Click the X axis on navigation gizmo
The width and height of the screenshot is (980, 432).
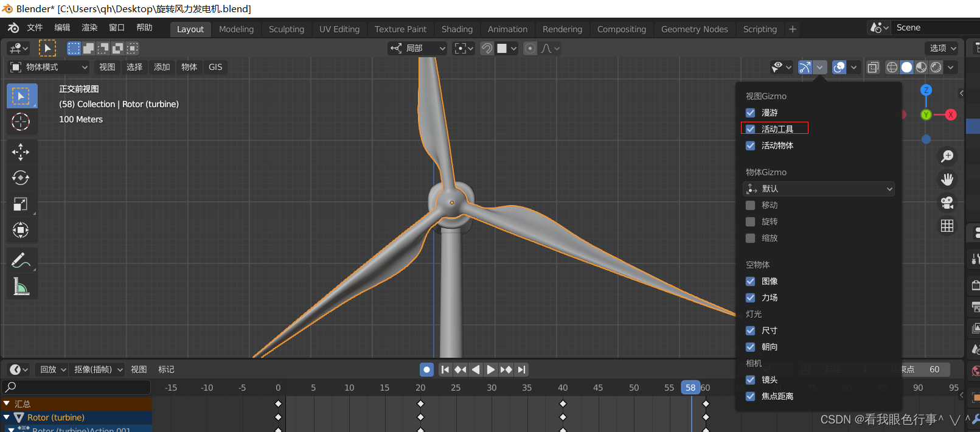[951, 114]
